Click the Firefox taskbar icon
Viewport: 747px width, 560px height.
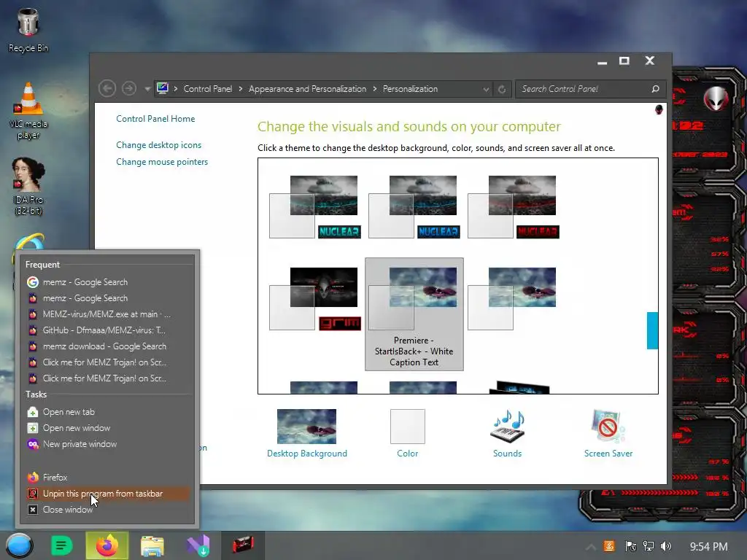107,545
